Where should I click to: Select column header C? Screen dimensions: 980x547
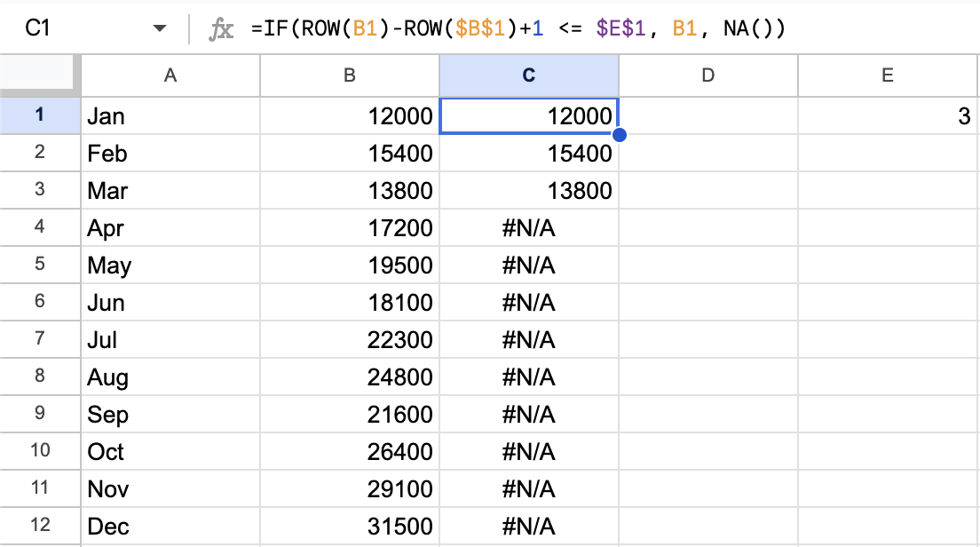tap(529, 75)
